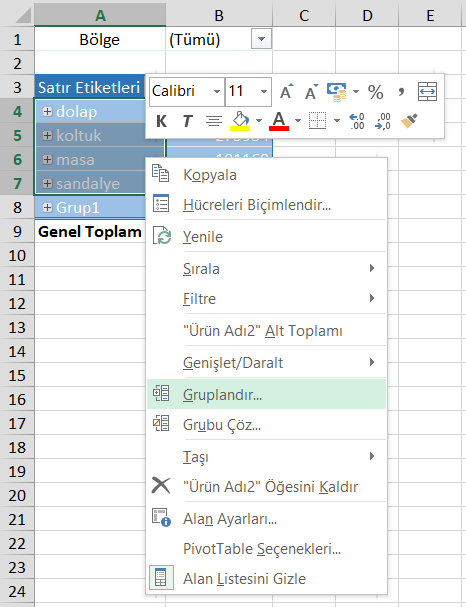Apply comma style formatting
466x607 pixels.
(x=401, y=92)
